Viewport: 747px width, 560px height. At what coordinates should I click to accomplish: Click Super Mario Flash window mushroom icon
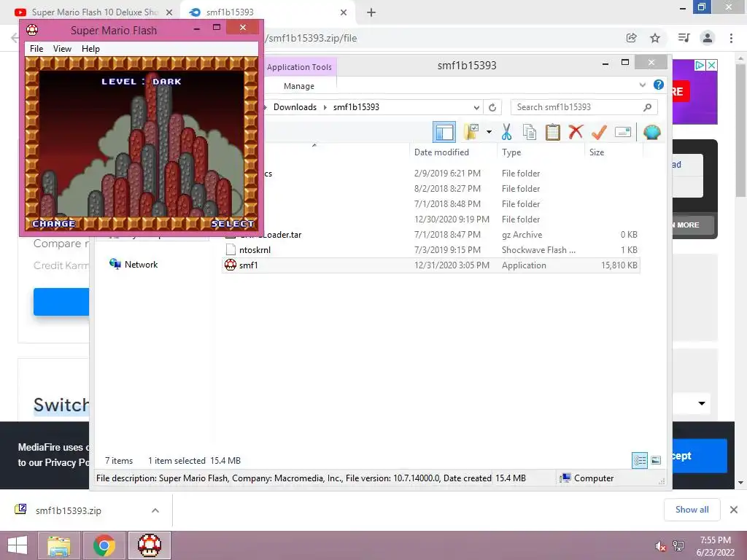(32, 30)
